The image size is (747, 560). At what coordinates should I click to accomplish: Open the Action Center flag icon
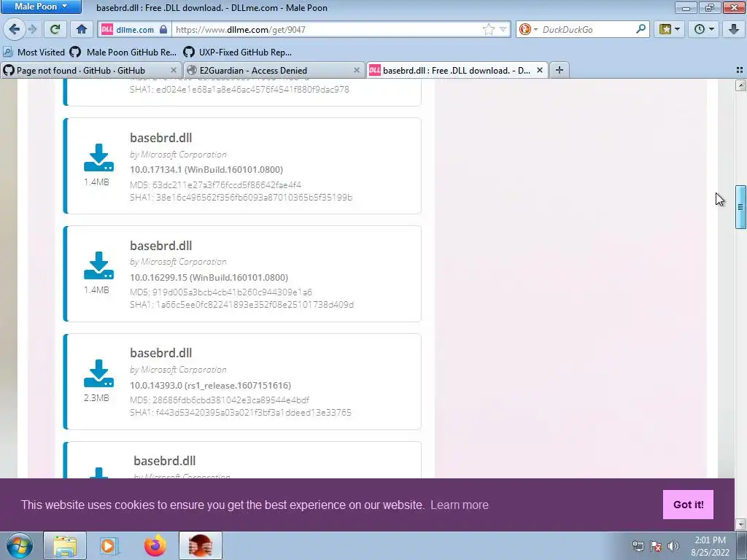[656, 546]
